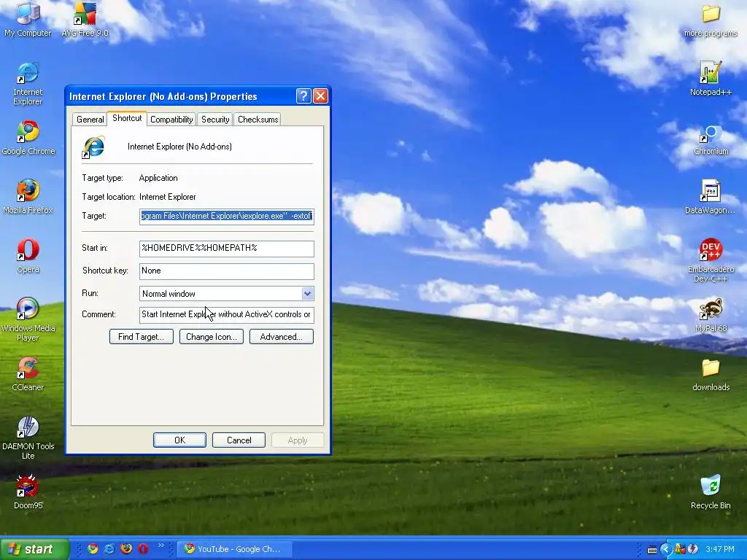
Task: Select DAEMON Tools Lite desktop icon
Action: (28, 438)
